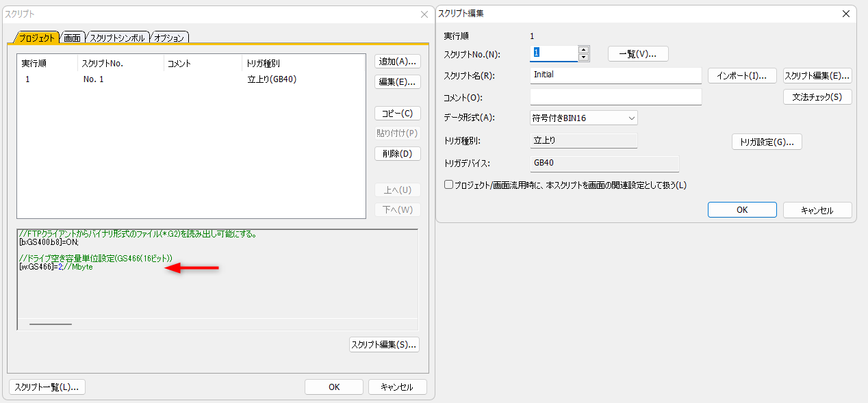Image resolution: width=868 pixels, height=403 pixels.
Task: Click the 削除(D) button
Action: (398, 153)
